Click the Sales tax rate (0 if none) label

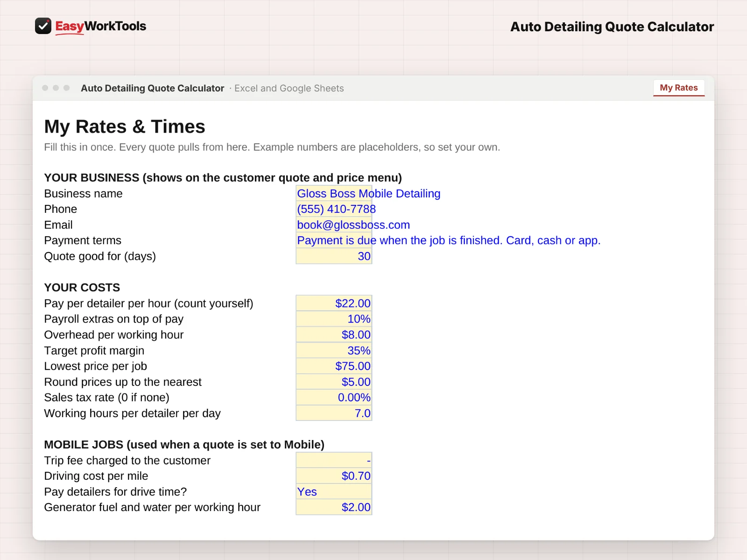click(x=107, y=397)
